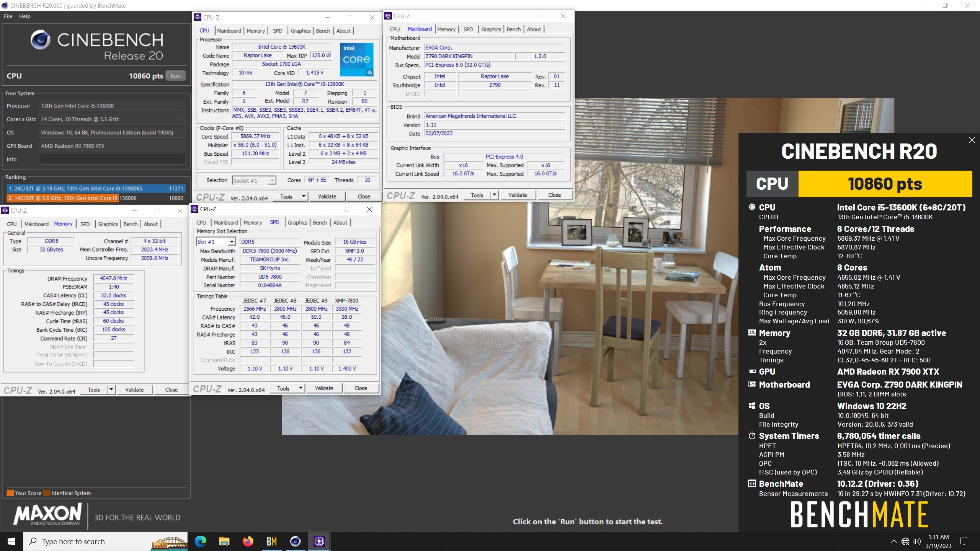
Task: Click the Part Number UD5-7800 field
Action: point(270,277)
